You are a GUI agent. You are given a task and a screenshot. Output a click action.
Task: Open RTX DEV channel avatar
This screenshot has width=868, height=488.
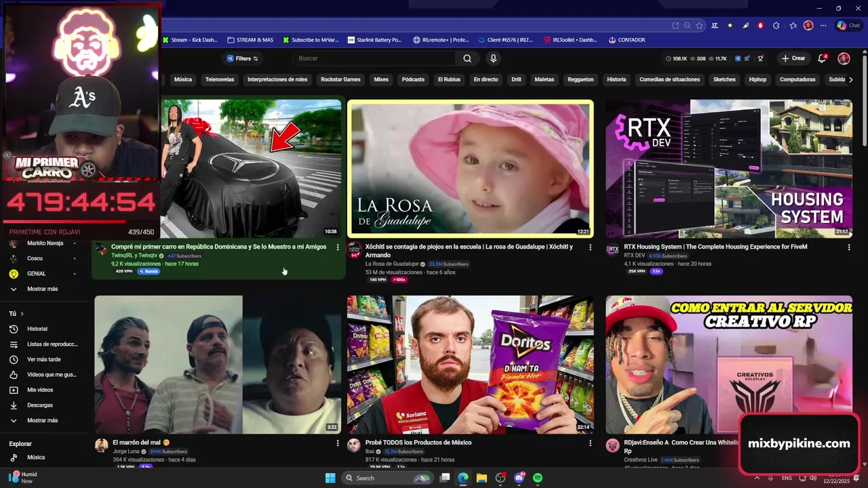click(612, 249)
